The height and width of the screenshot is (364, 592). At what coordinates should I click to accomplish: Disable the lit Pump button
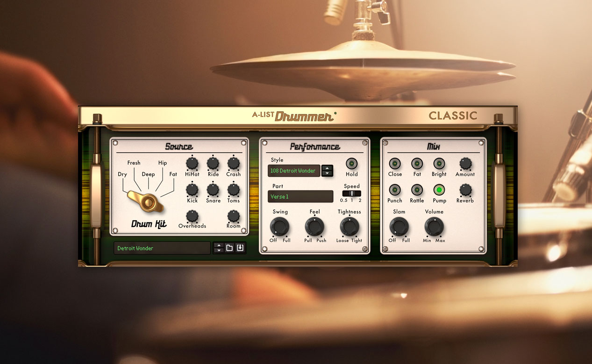pyautogui.click(x=439, y=190)
